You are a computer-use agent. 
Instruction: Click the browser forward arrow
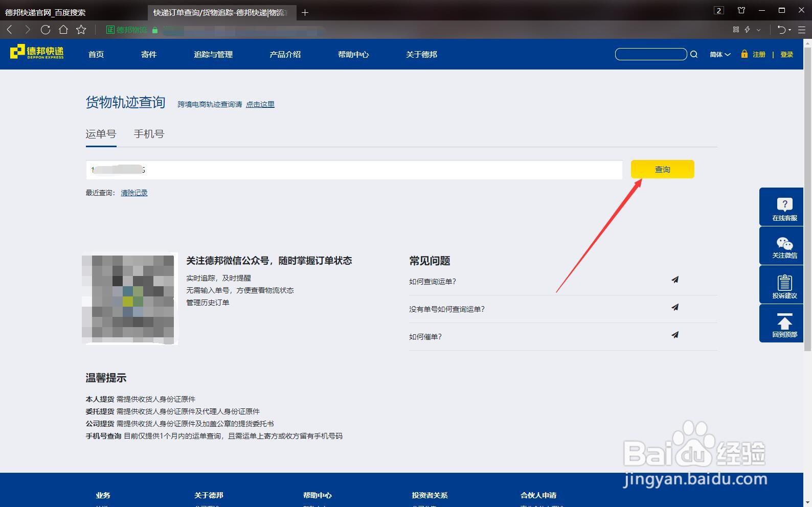tap(28, 30)
